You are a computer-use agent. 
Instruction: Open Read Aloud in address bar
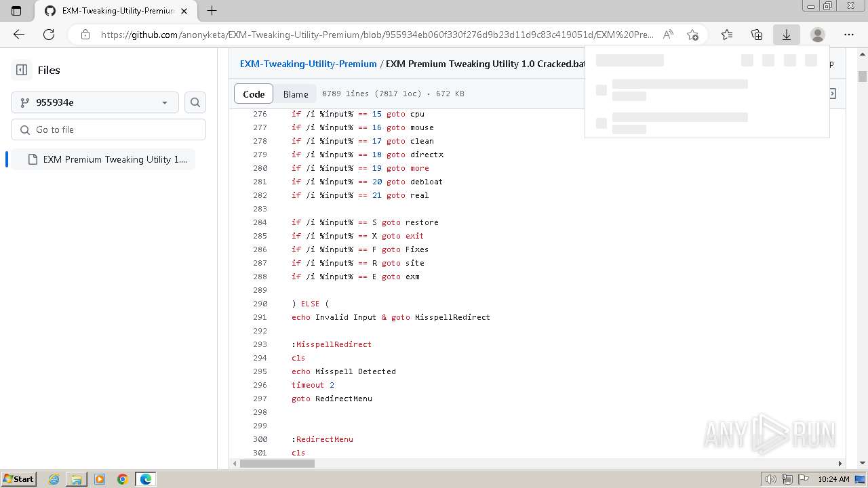(668, 35)
